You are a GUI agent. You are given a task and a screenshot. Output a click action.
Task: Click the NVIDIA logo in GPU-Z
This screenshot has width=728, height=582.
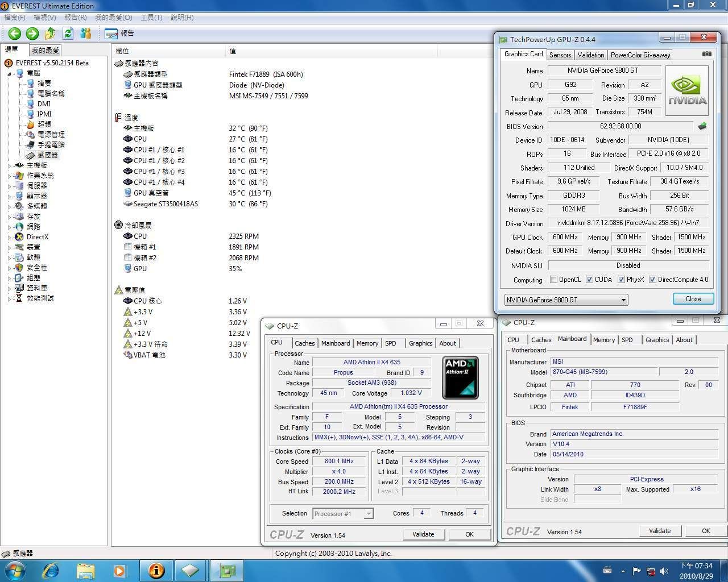tap(687, 91)
